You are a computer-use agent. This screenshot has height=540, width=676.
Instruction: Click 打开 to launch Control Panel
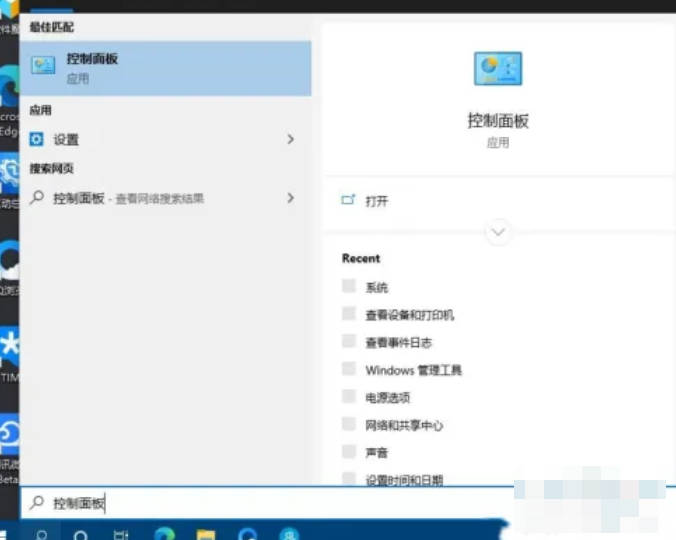[x=365, y=201]
